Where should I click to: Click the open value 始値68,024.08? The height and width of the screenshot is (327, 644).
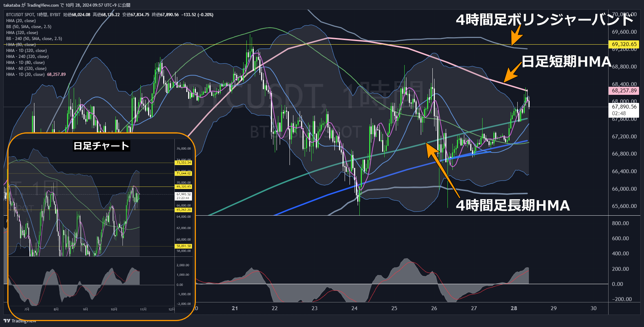[x=77, y=15]
